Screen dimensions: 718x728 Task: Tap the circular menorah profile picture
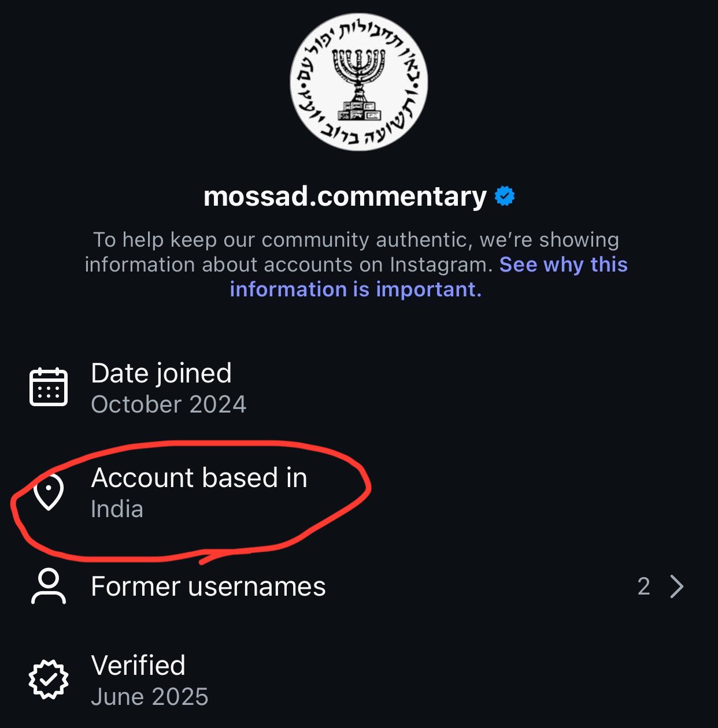pos(359,82)
